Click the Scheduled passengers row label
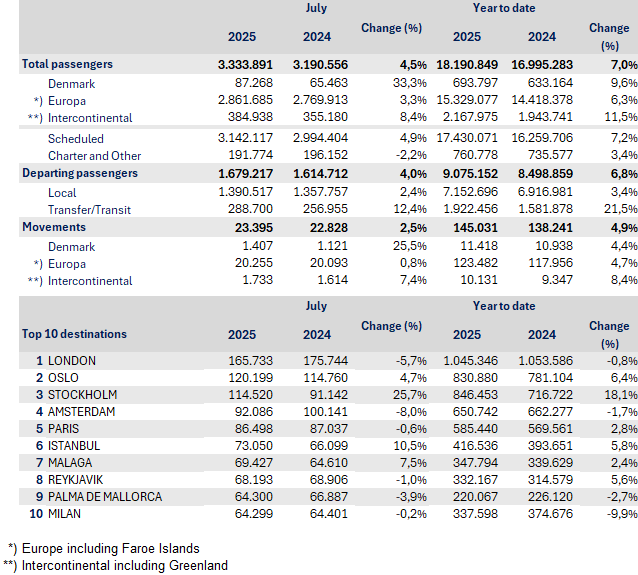This screenshot has width=638, height=575. pyautogui.click(x=76, y=138)
